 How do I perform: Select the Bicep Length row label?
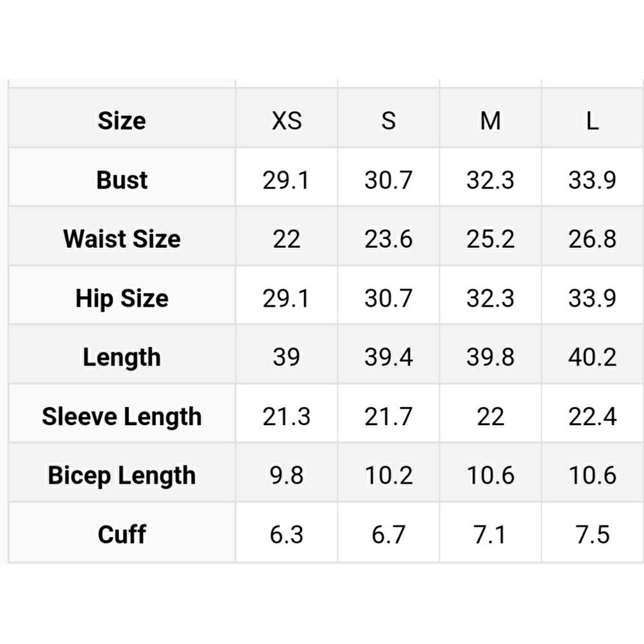pos(122,476)
